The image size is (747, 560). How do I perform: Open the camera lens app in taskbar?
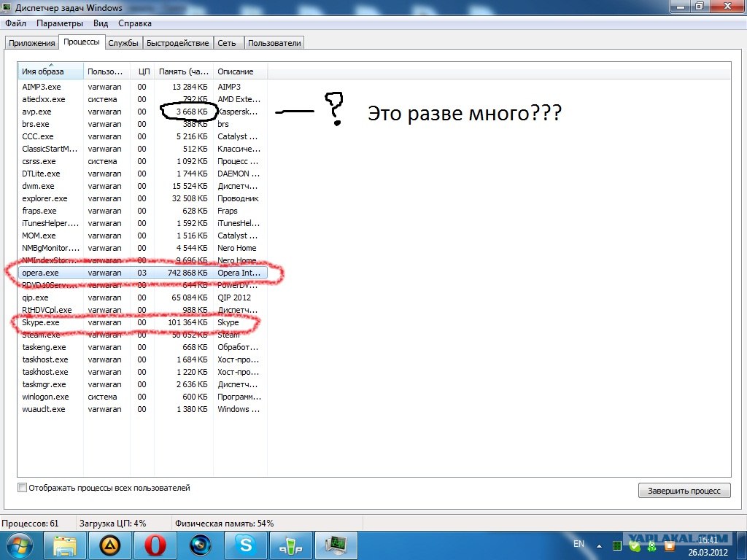[x=200, y=545]
